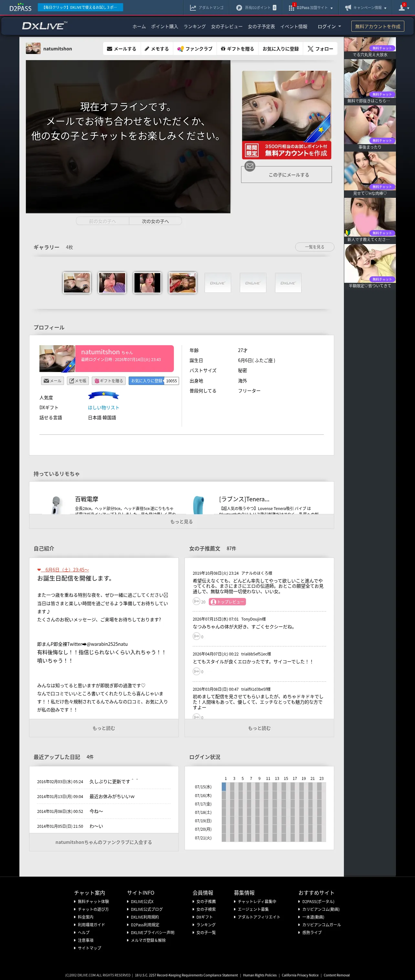Screen dimensions: 415x980
Task: Open the user account icon in the top bar
Action: pos(402,8)
